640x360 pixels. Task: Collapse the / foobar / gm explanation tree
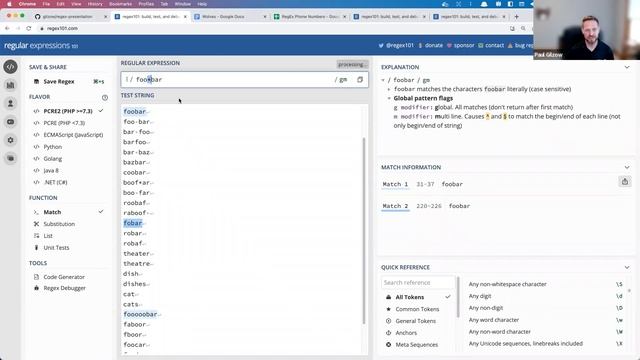click(x=383, y=80)
